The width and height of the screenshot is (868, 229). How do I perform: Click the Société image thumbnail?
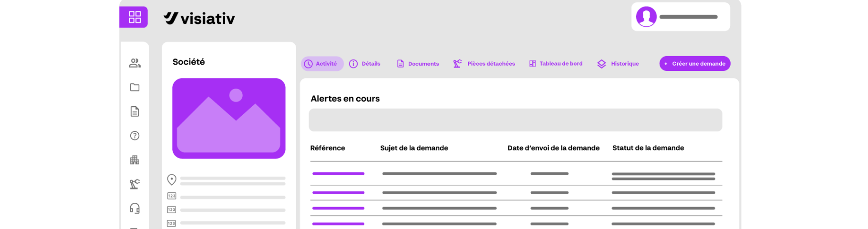(x=229, y=119)
